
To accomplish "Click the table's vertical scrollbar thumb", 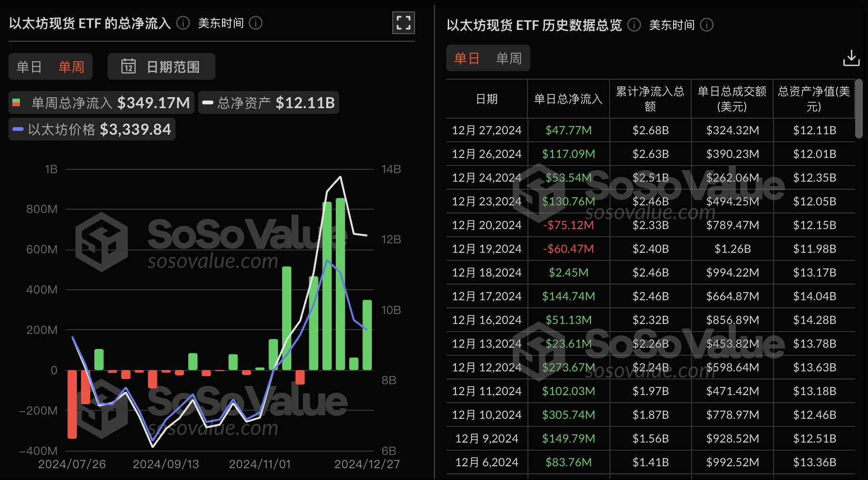I will (x=859, y=109).
